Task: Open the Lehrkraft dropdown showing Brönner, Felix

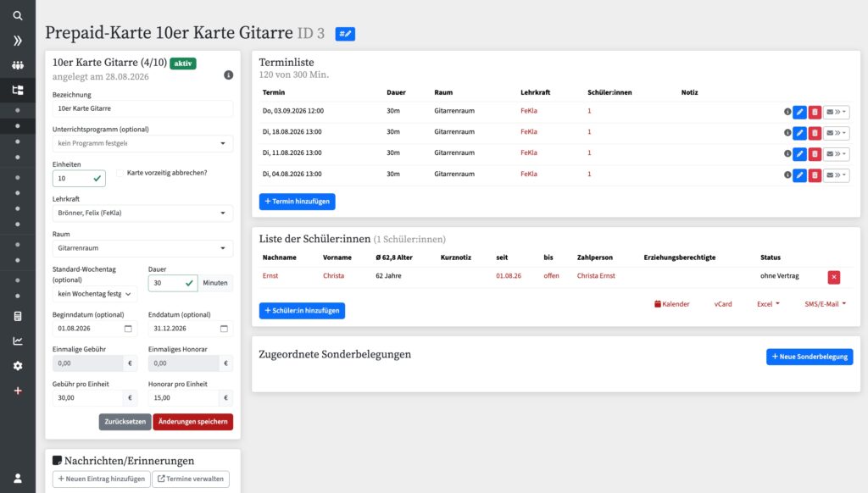Action: pyautogui.click(x=142, y=213)
